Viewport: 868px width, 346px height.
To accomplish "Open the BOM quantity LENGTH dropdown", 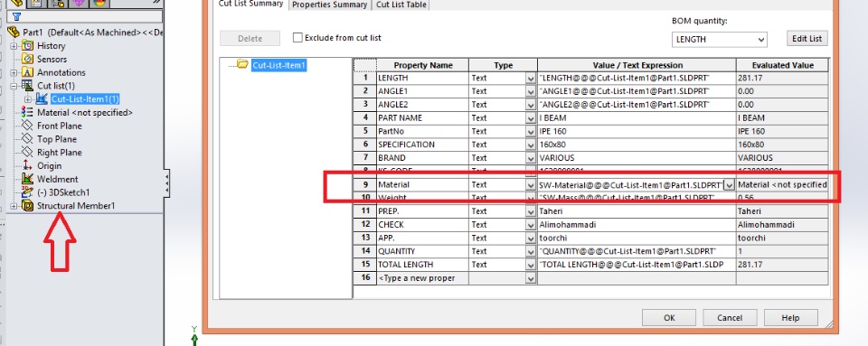I will click(x=761, y=40).
